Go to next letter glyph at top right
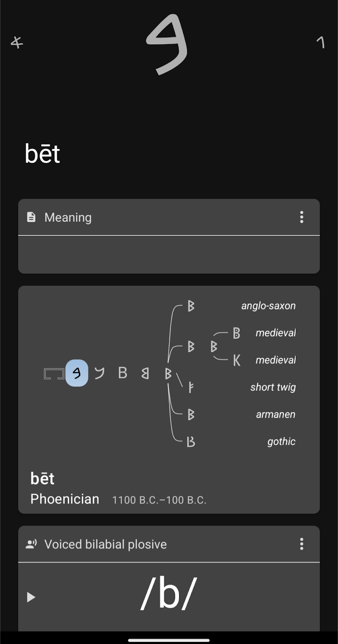 point(321,42)
